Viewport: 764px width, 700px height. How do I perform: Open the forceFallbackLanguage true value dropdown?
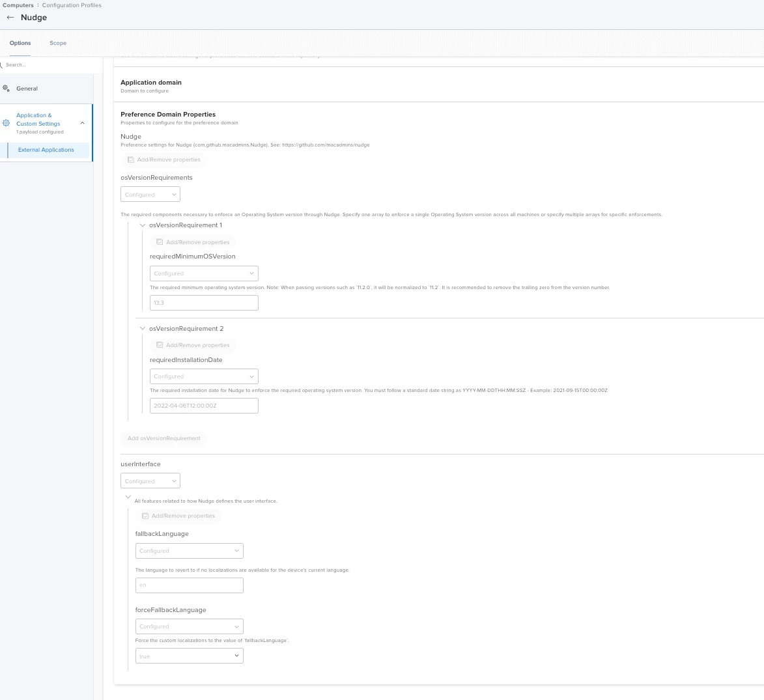(189, 656)
